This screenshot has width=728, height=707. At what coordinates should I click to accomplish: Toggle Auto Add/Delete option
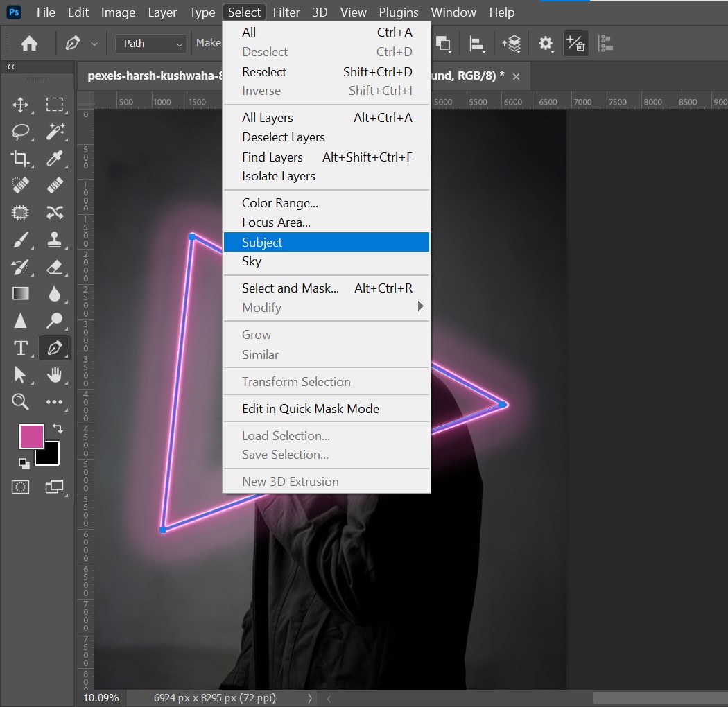[x=575, y=44]
